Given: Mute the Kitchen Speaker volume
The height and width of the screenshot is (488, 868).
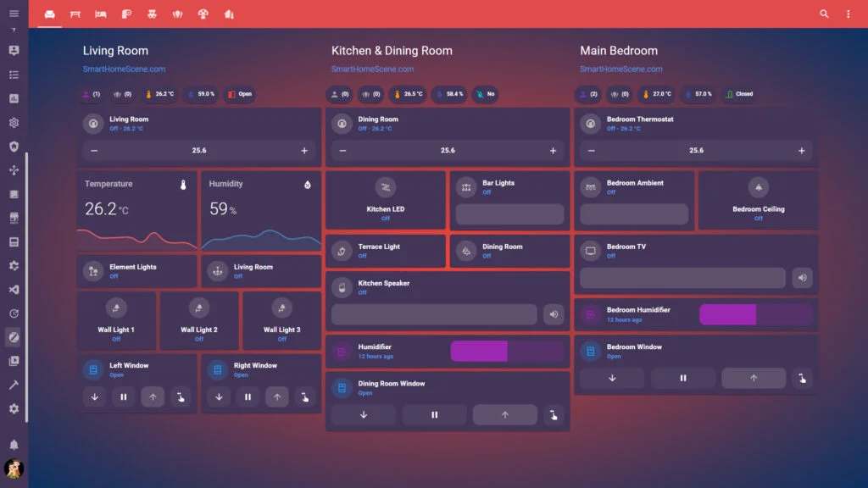Looking at the screenshot, I should (554, 315).
